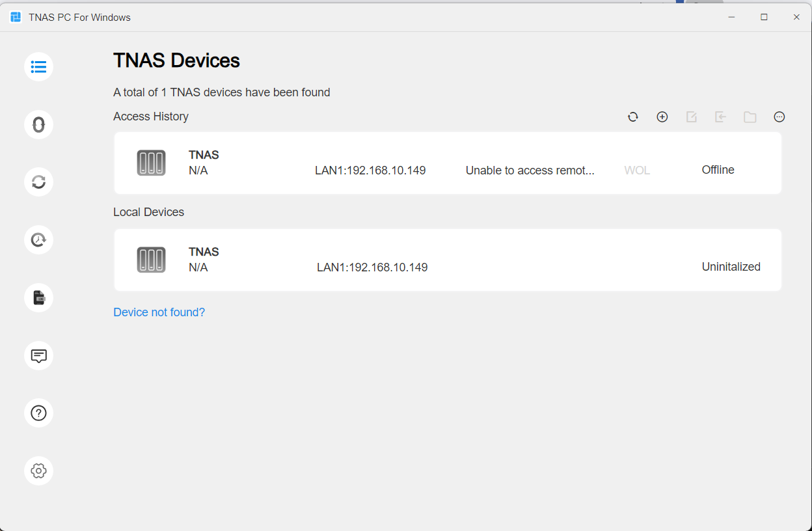Open the file document sidebar icon
Screen dimensions: 812x531
point(38,298)
